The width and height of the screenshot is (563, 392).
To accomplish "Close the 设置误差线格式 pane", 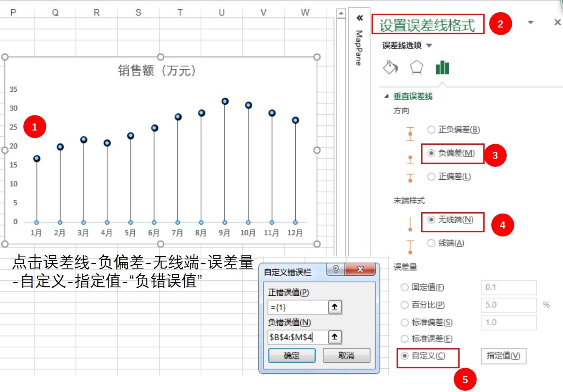I will (557, 22).
